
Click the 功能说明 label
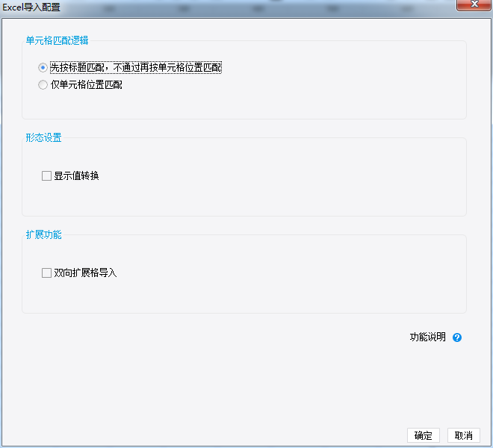427,337
